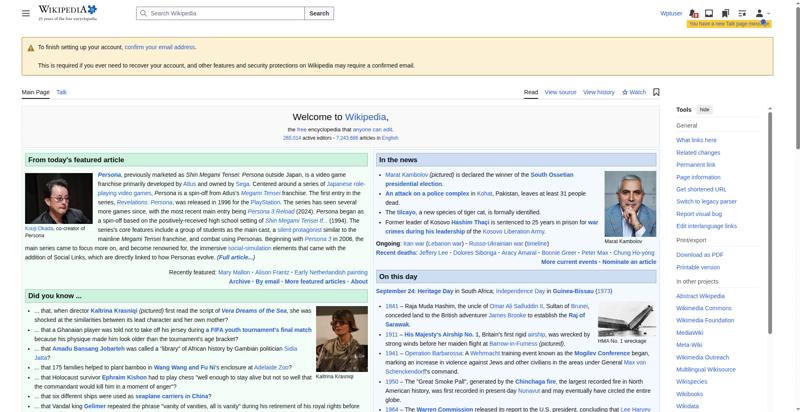
Task: Open the Kaltrina Krasniqi photo thumbnail
Action: tap(342, 339)
